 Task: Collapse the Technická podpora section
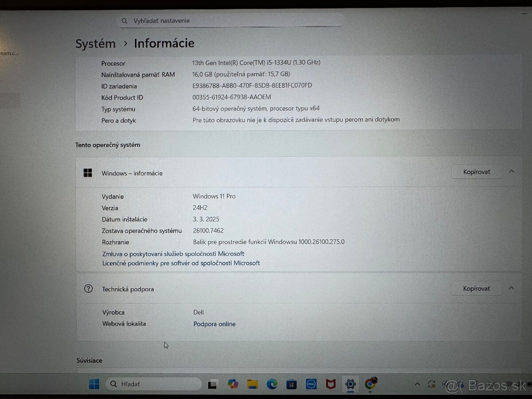coord(511,288)
